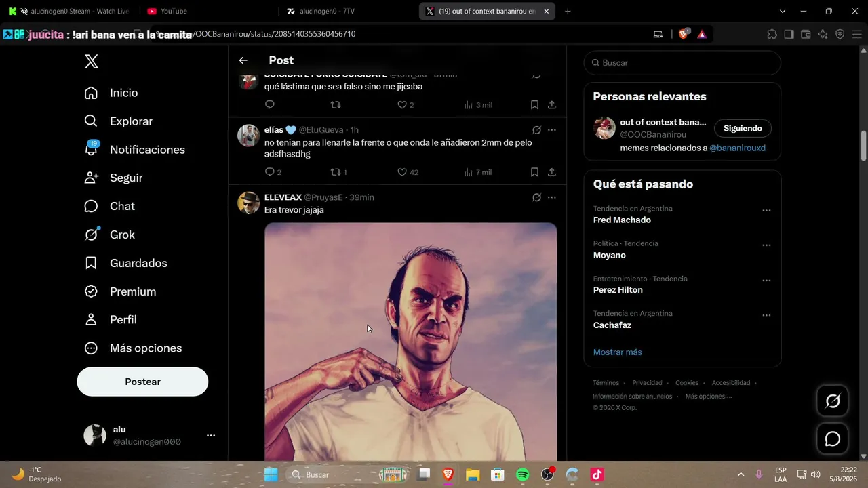Open more options on ELEVEAX's reply
Viewport: 868px width, 488px height.
pyautogui.click(x=552, y=197)
